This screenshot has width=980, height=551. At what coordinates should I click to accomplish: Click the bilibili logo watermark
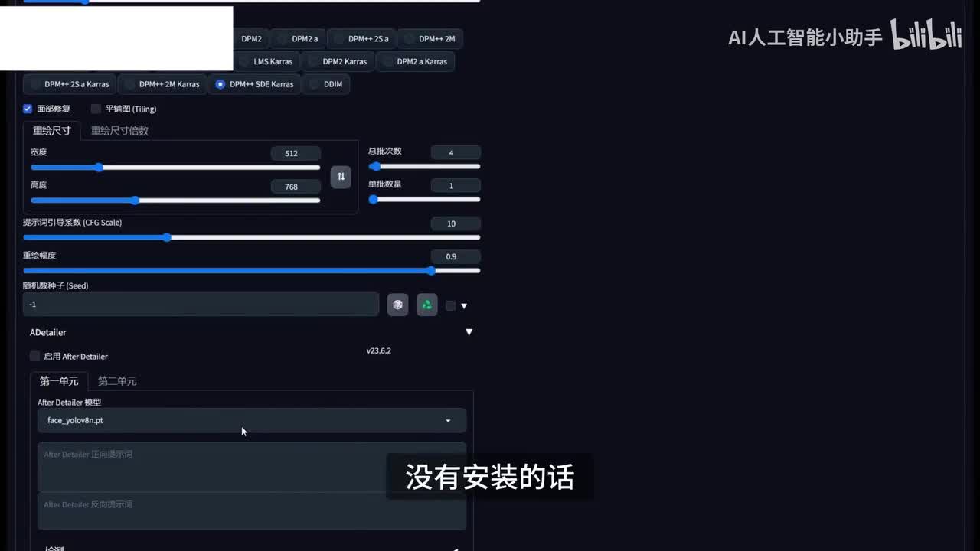coord(926,37)
